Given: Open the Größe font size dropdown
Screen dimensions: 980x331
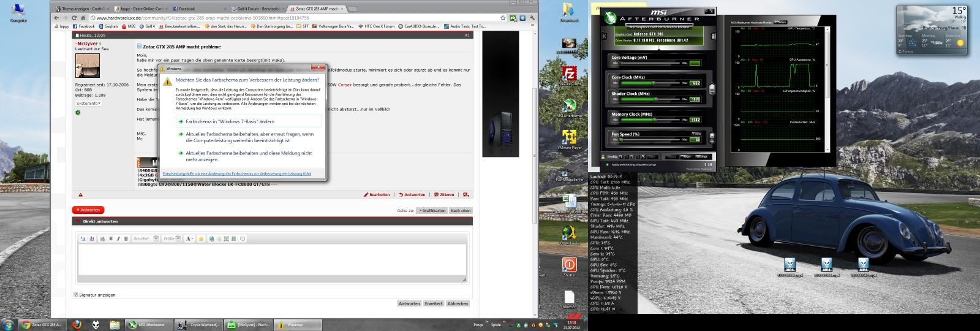Looking at the screenshot, I should [x=171, y=238].
